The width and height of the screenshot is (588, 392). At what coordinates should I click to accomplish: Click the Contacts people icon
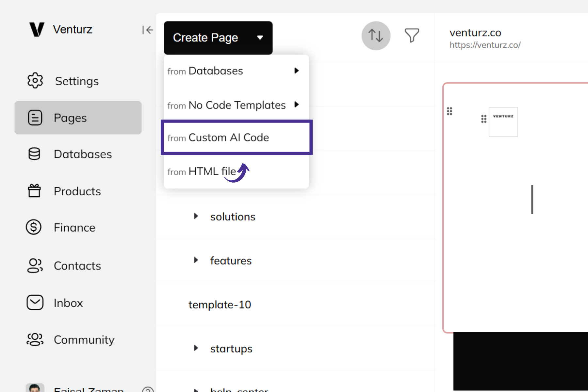point(35,266)
